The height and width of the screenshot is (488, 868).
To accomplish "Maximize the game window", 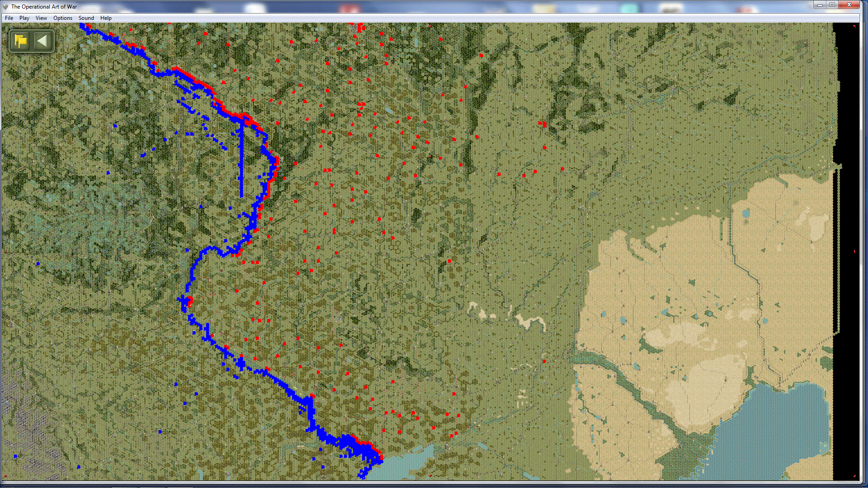I will 832,5.
